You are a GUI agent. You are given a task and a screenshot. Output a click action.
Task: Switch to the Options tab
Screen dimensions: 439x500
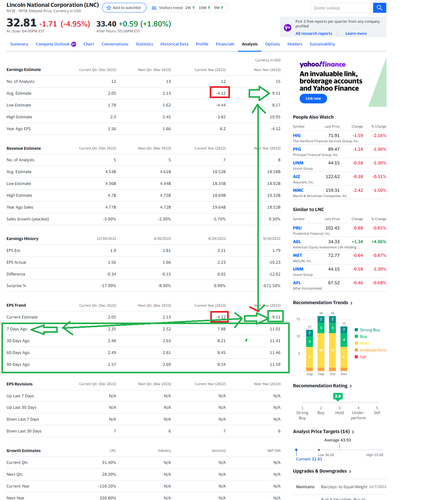click(x=272, y=44)
